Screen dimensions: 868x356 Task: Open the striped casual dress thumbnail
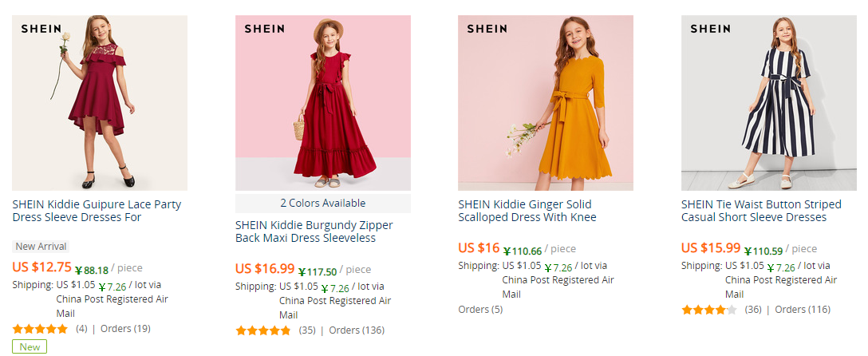pos(768,104)
